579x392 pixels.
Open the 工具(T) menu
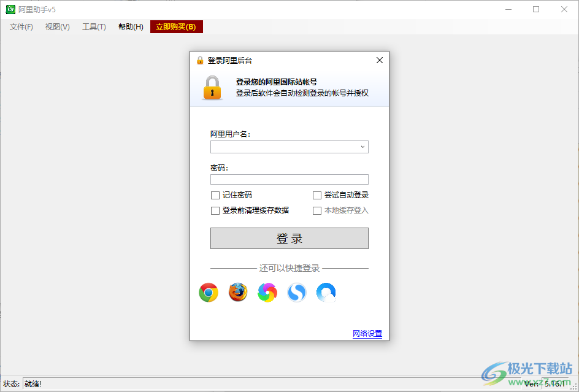(93, 26)
